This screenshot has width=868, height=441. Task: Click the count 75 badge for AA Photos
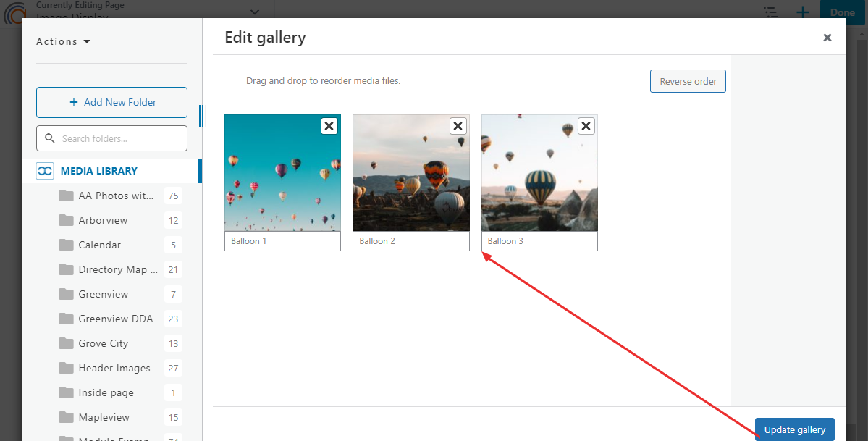coord(173,196)
